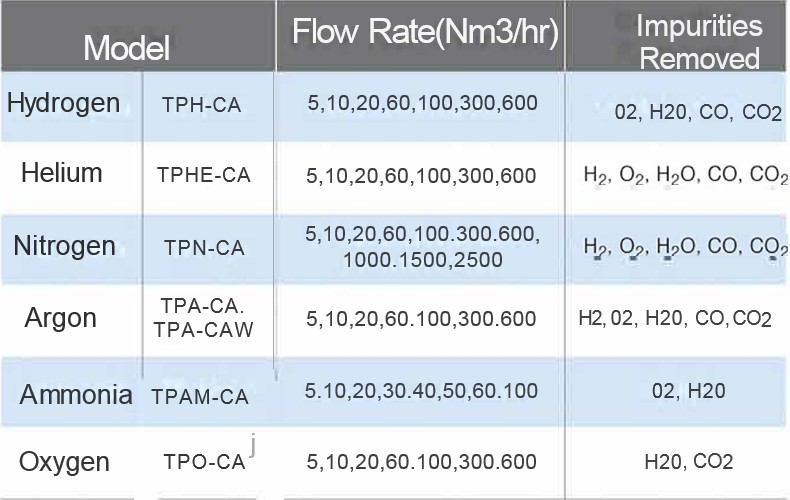Screen dimensions: 790x500
Task: Click the Nitrogen flow rate values cell
Action: click(x=422, y=247)
